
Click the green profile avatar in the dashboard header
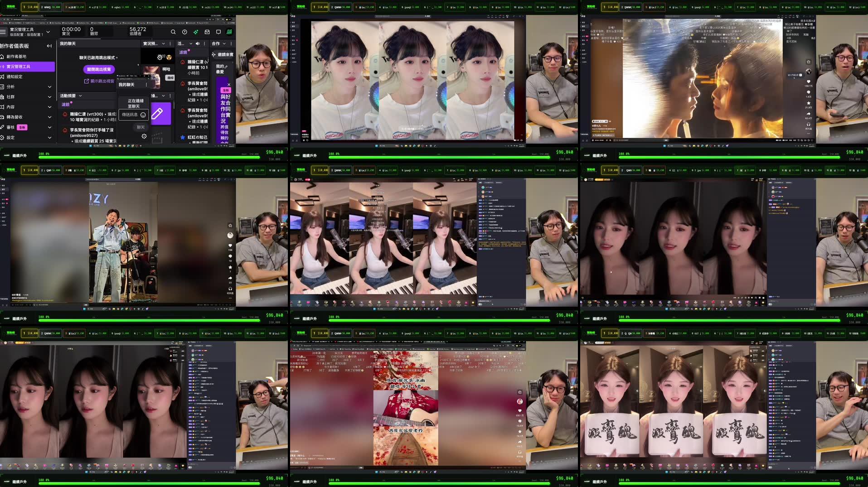pos(229,32)
